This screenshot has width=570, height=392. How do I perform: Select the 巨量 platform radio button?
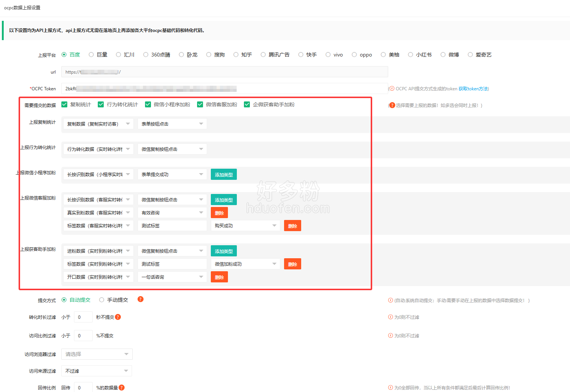click(x=91, y=55)
